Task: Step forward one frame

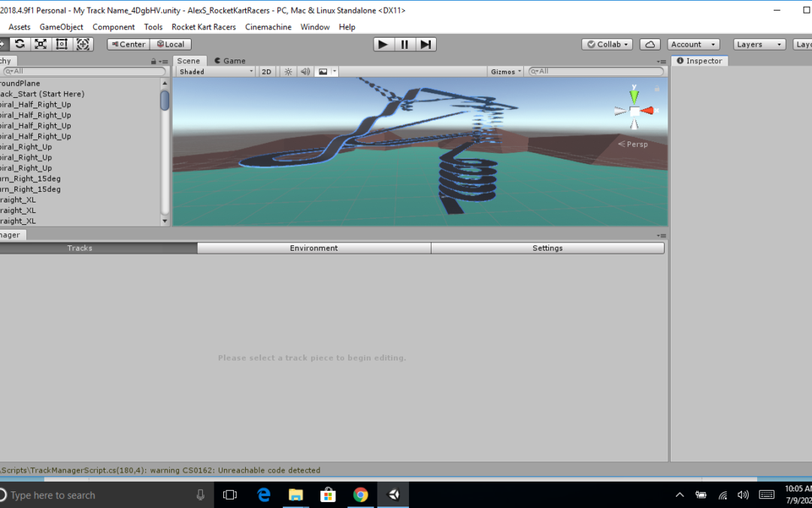Action: coord(426,44)
